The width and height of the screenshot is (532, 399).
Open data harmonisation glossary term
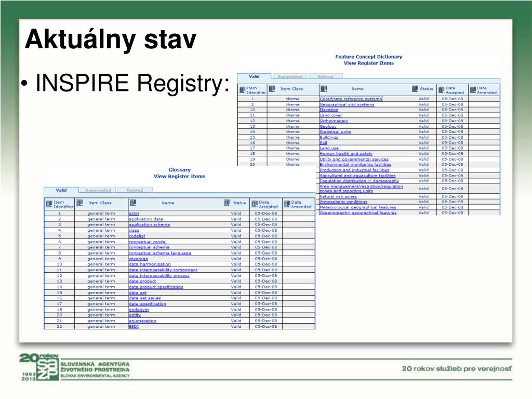tap(150, 264)
